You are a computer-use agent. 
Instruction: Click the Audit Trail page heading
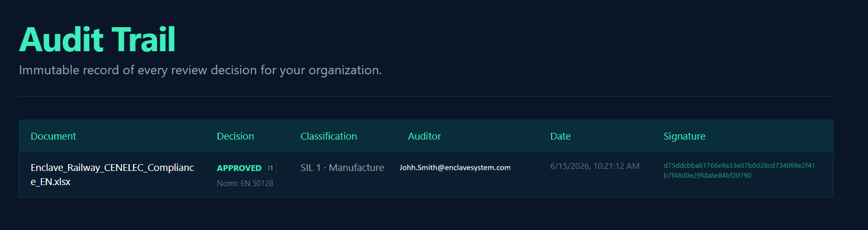[x=97, y=40]
